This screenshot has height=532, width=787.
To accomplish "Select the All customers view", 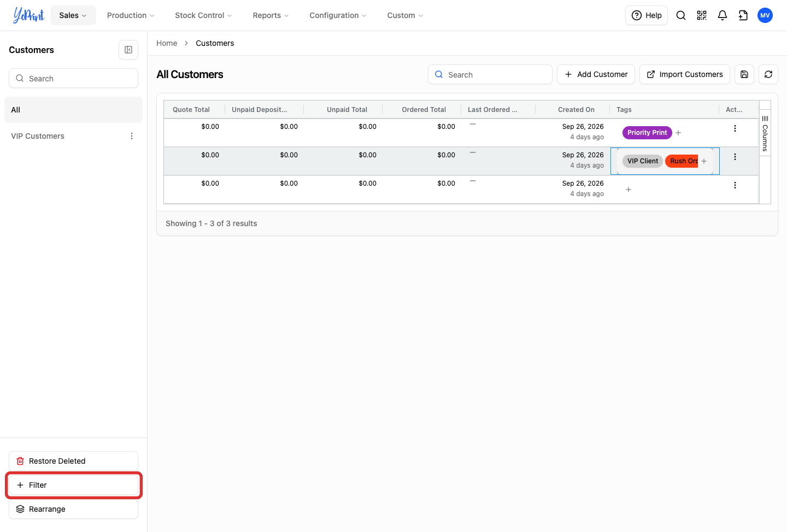I will 73,110.
